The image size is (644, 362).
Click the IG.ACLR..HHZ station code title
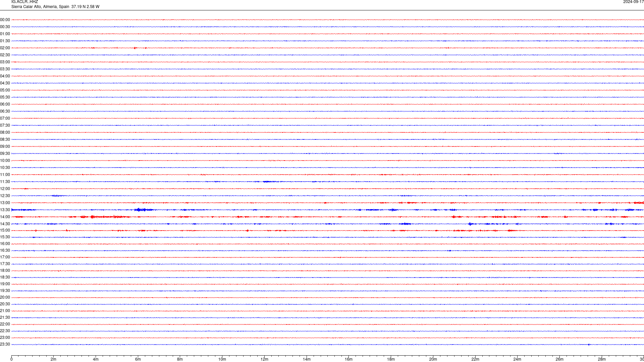click(24, 2)
